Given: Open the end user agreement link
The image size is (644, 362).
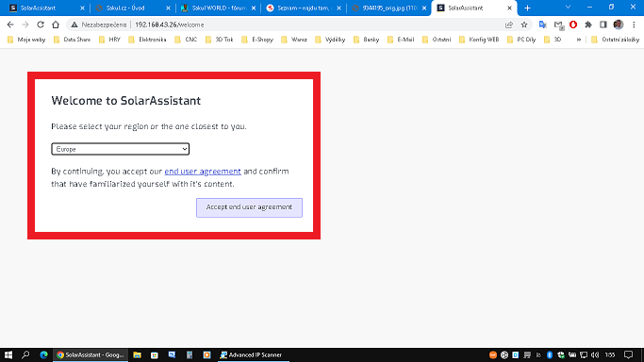Looking at the screenshot, I should [203, 172].
